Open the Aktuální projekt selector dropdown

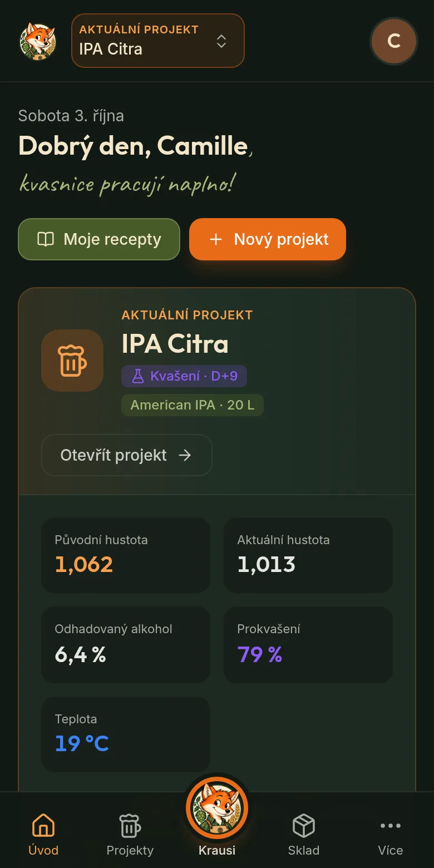pos(158,41)
